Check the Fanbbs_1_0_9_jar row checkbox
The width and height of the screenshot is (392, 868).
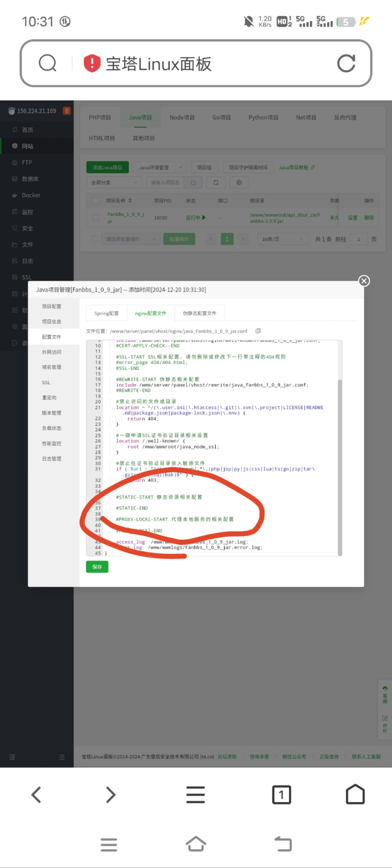click(x=95, y=217)
